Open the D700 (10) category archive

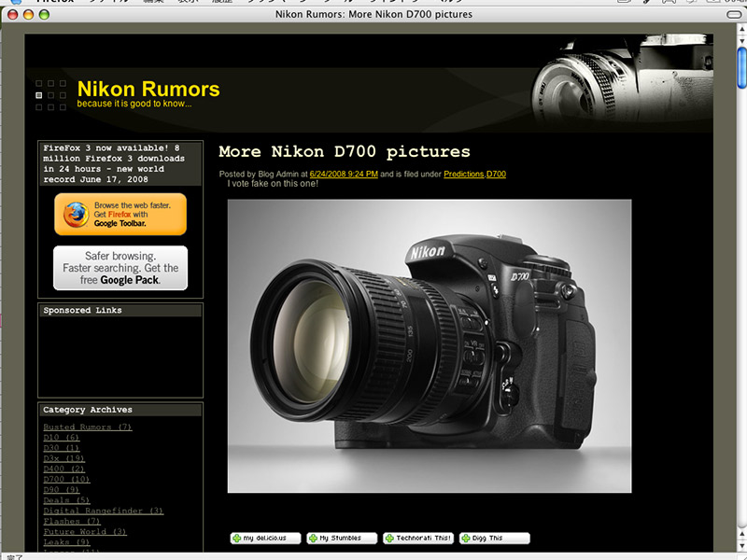click(66, 480)
